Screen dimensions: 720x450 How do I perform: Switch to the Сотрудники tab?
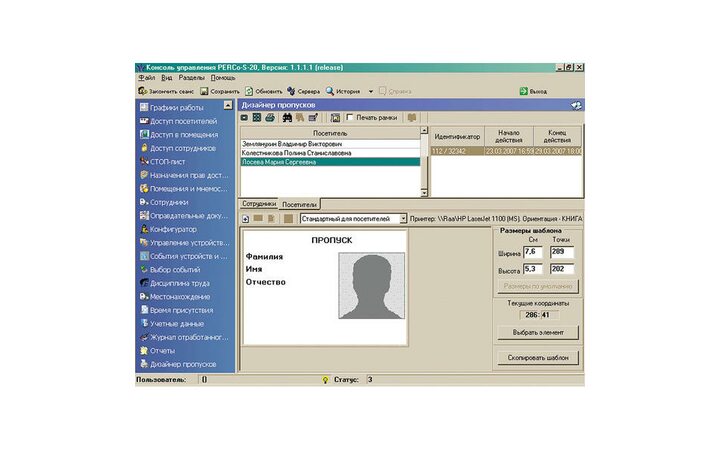tap(259, 203)
